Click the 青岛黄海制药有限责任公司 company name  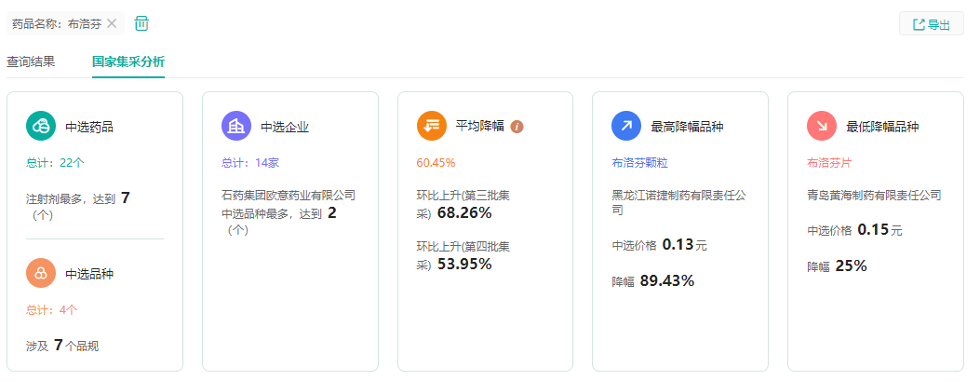click(874, 196)
